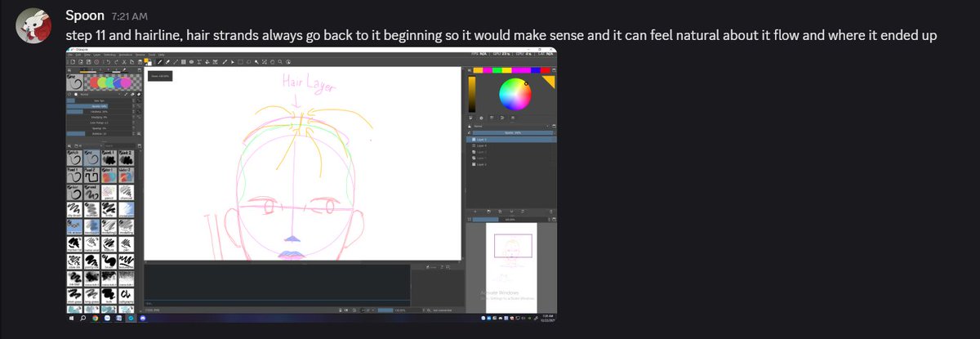
Task: Adjust the brush Opacity 50% slider
Action: point(99,106)
